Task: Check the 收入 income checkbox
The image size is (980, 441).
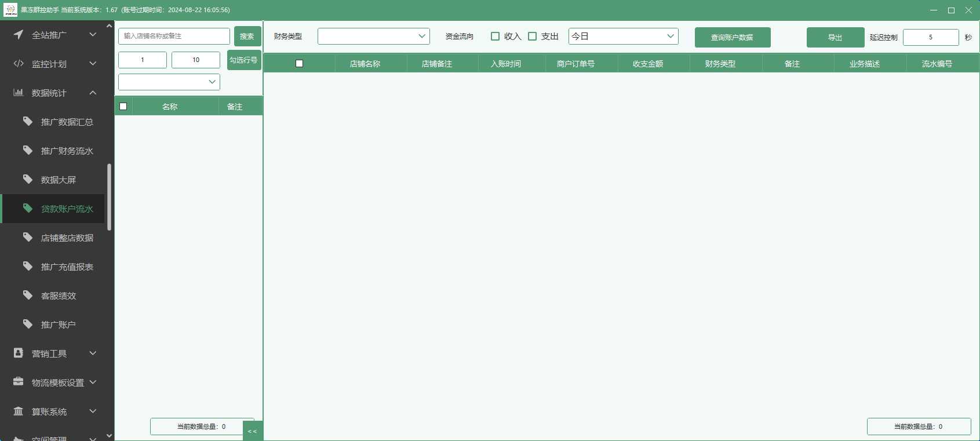Action: [495, 36]
